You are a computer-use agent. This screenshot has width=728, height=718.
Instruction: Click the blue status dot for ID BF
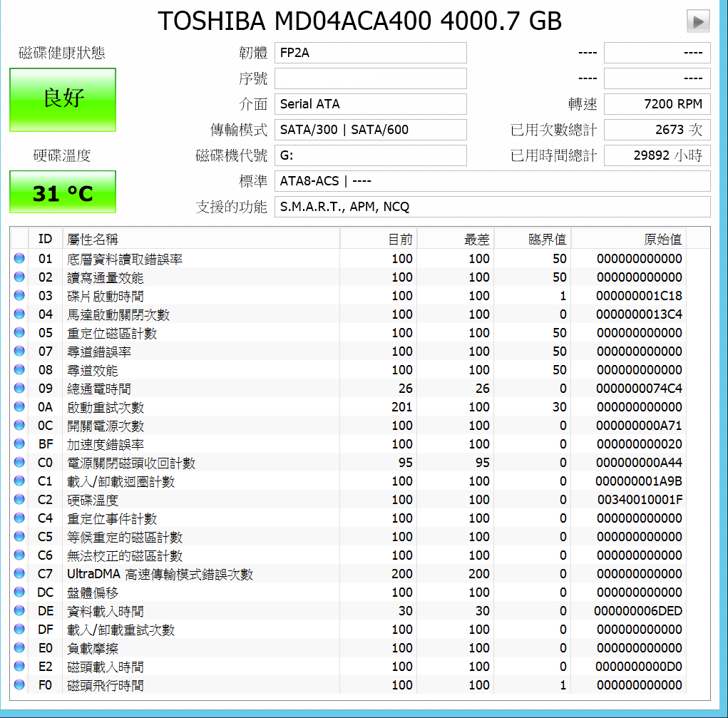19,443
